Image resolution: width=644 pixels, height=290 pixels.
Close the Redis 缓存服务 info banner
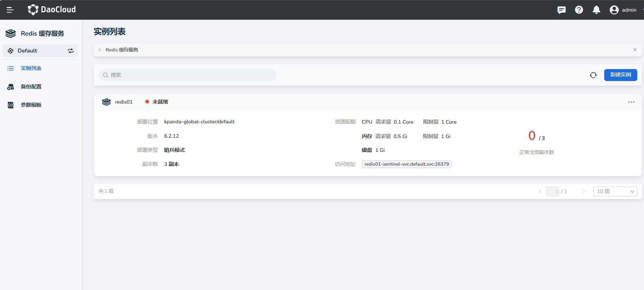click(x=634, y=50)
